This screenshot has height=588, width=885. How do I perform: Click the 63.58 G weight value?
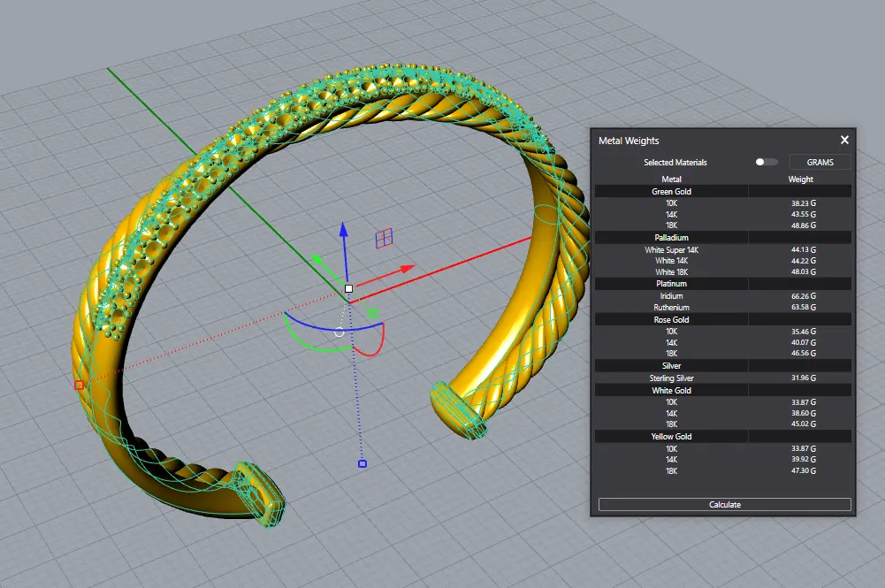click(803, 307)
